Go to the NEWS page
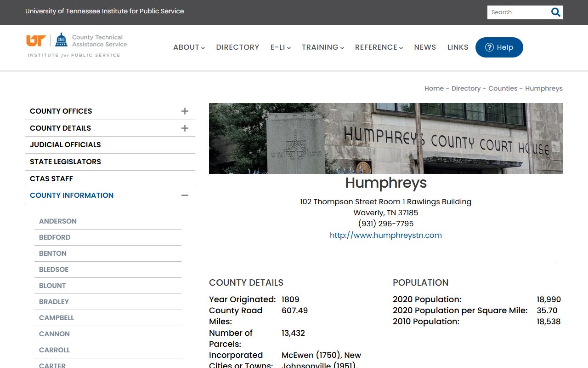The image size is (588, 368). click(425, 47)
